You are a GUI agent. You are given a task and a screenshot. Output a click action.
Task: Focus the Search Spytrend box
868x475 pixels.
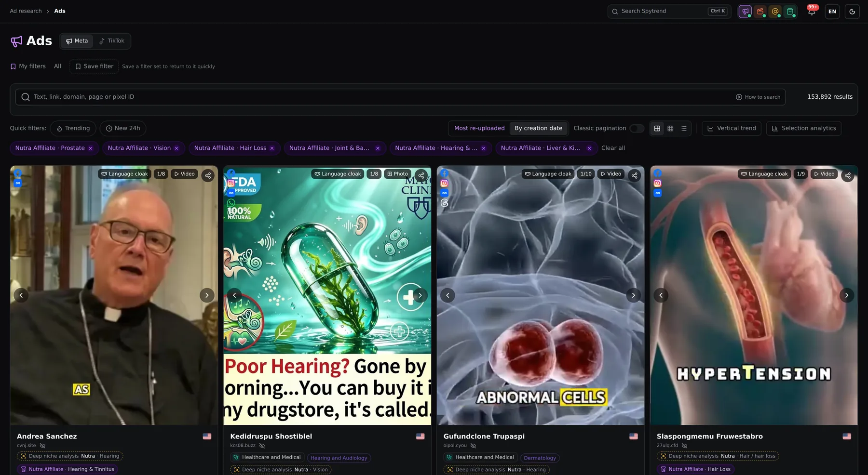click(x=669, y=11)
